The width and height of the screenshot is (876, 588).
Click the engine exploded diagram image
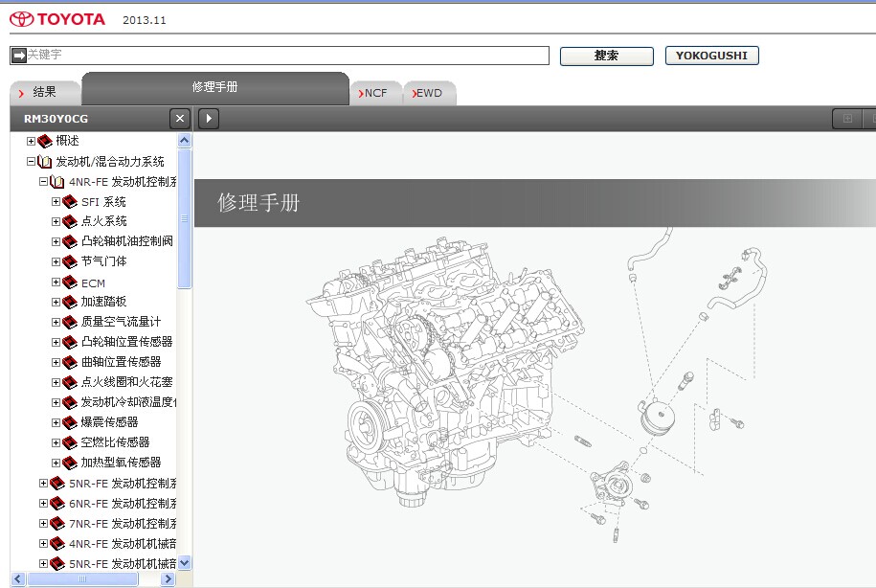(536, 386)
